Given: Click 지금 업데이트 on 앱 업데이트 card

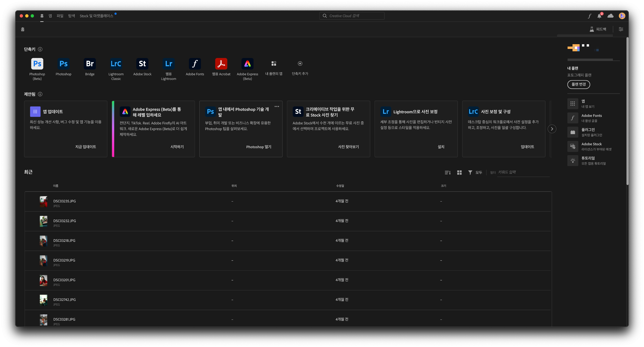Looking at the screenshot, I should pos(86,147).
